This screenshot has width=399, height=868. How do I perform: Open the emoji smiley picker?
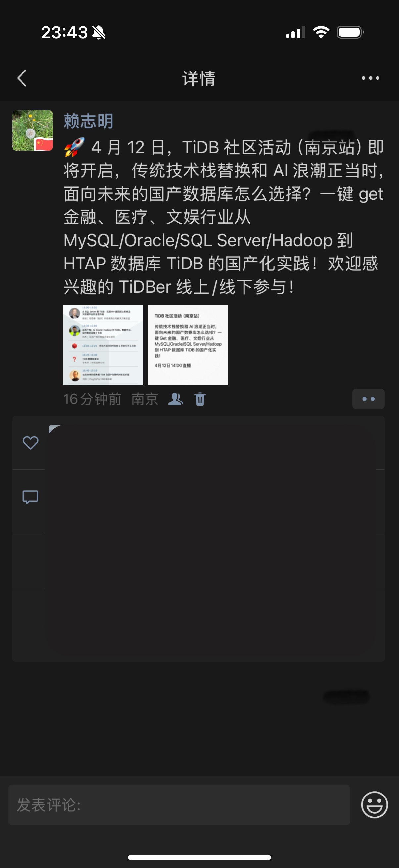[x=375, y=805]
